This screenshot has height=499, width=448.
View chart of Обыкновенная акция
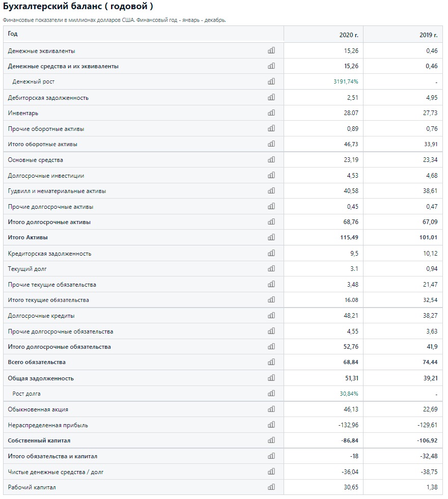pyautogui.click(x=271, y=409)
